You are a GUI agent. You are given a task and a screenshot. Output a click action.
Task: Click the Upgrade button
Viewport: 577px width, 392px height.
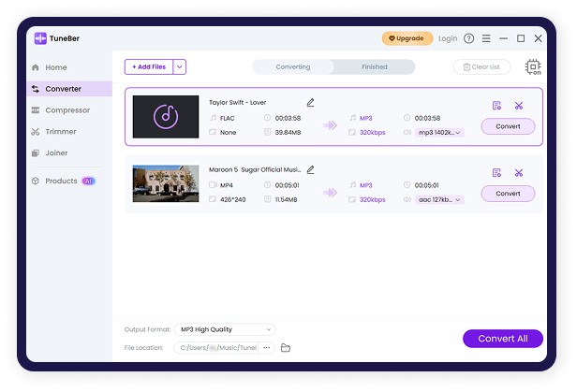pyautogui.click(x=407, y=38)
